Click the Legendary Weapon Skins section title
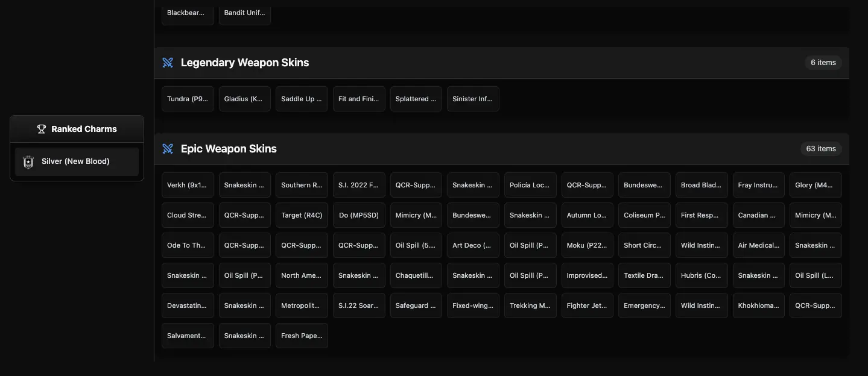The width and height of the screenshot is (868, 376). 245,63
